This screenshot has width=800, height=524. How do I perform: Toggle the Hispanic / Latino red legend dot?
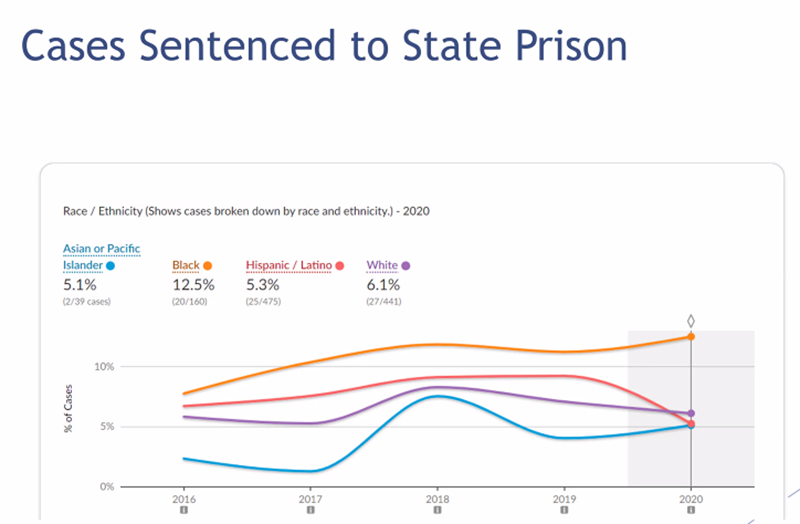click(340, 266)
